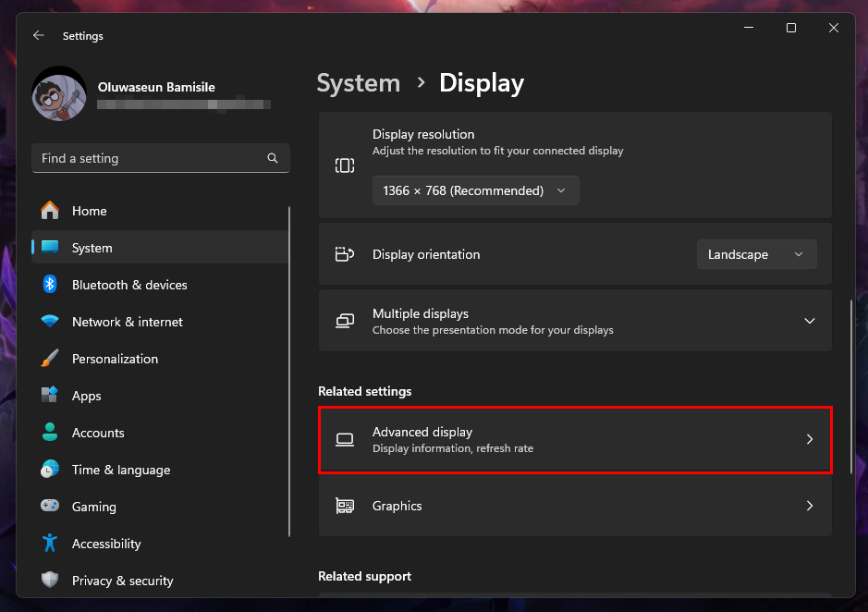Click the System breadcrumb link
Viewport: 868px width, 612px height.
pyautogui.click(x=358, y=83)
